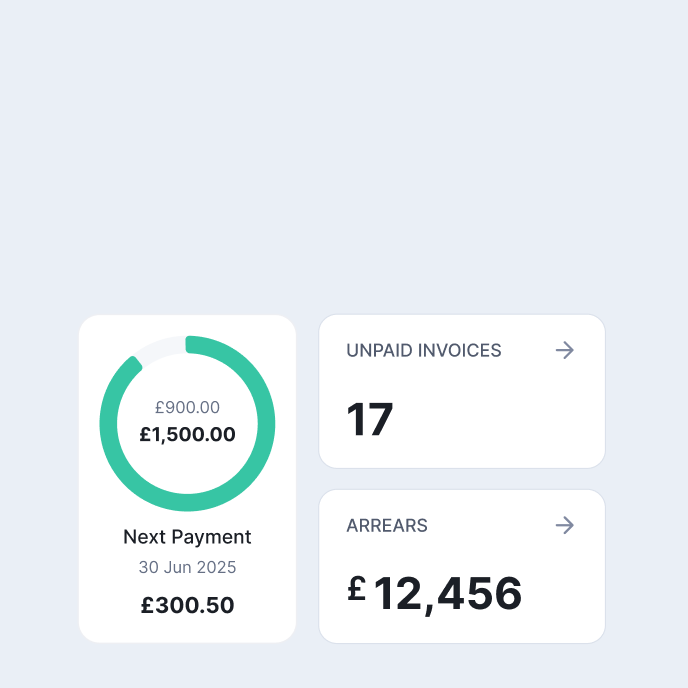Click the ARREARS heading
Viewport: 688px width, 688px height.
pos(387,526)
